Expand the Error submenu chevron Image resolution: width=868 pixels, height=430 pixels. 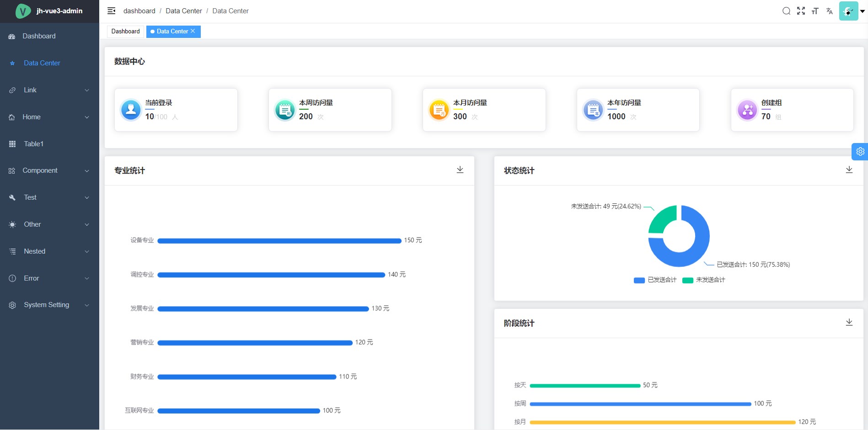pos(87,278)
